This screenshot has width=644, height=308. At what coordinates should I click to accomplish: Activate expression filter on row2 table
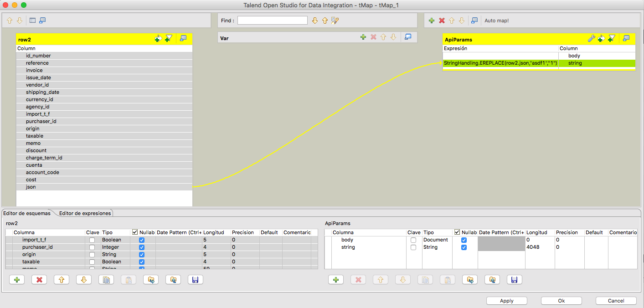coord(169,39)
